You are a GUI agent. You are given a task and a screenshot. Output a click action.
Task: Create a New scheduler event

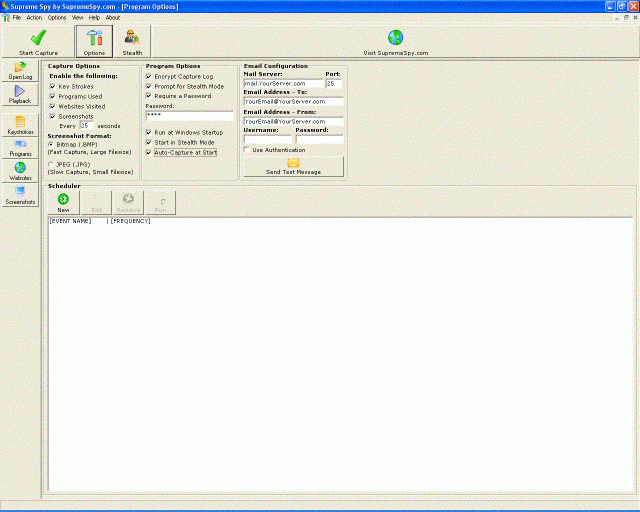(63, 203)
